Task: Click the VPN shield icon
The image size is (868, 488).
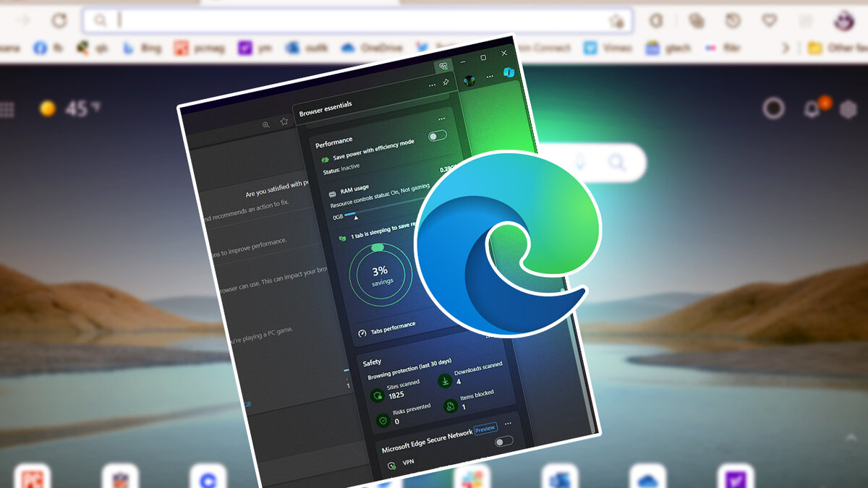Action: click(391, 466)
